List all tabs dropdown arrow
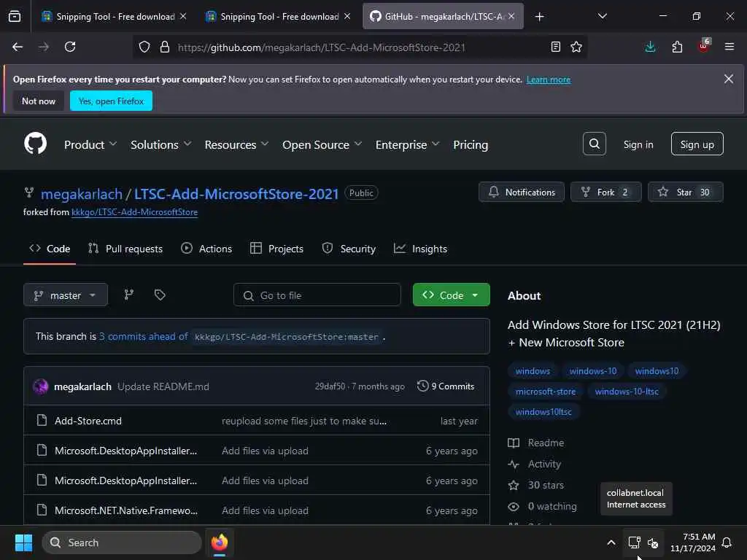Screen dimensions: 747x560 602,16
